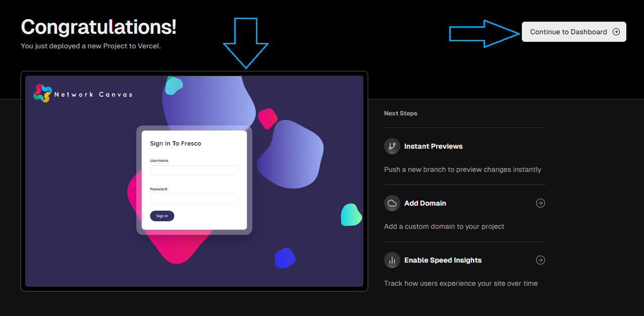Click the 'Push a new branch' description text
The width and height of the screenshot is (644, 316).
[462, 169]
